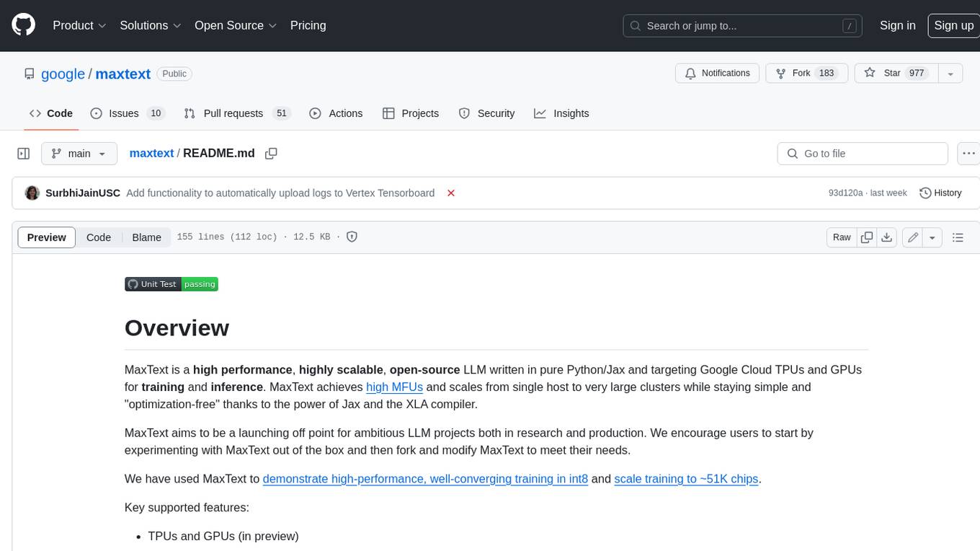This screenshot has height=551, width=980.
Task: Open the Insights tab
Action: 561,113
